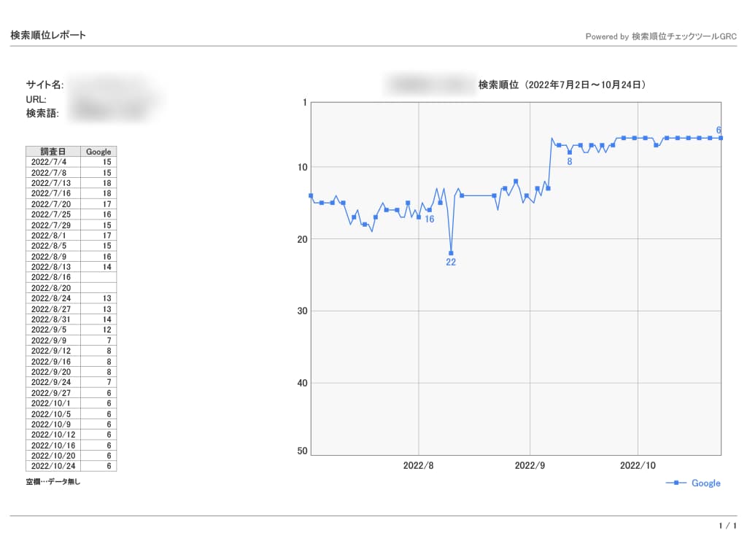This screenshot has height=560, width=747.
Task: Select the 2022/8/9 date cell
Action: [x=53, y=256]
